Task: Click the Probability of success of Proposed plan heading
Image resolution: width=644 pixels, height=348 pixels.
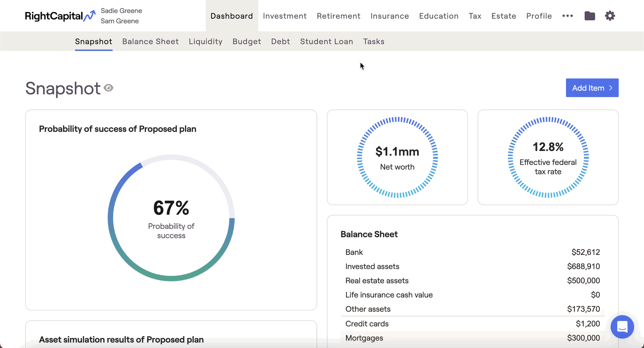Action: click(118, 129)
